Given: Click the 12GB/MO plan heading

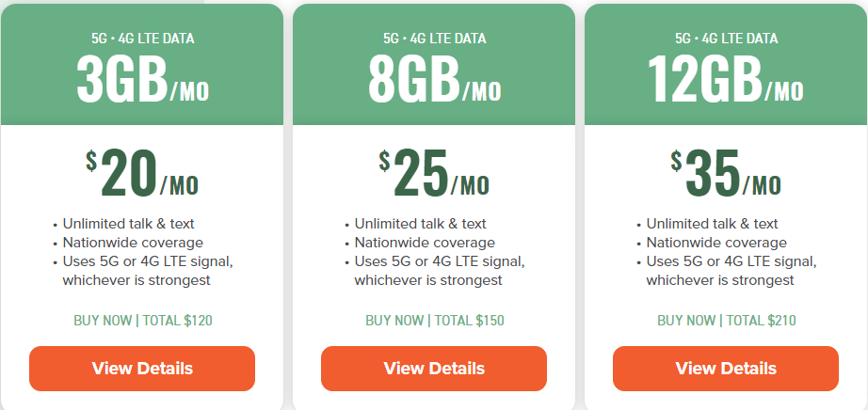Looking at the screenshot, I should (726, 80).
